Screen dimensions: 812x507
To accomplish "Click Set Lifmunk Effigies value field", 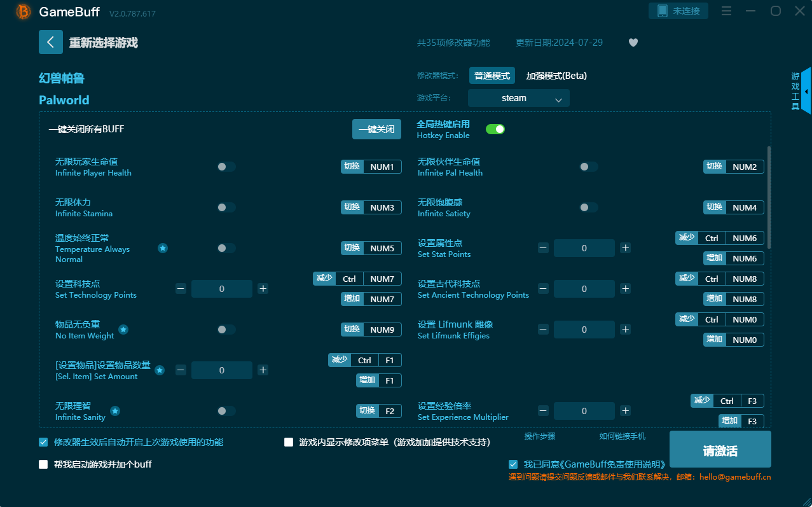I will pyautogui.click(x=584, y=330).
